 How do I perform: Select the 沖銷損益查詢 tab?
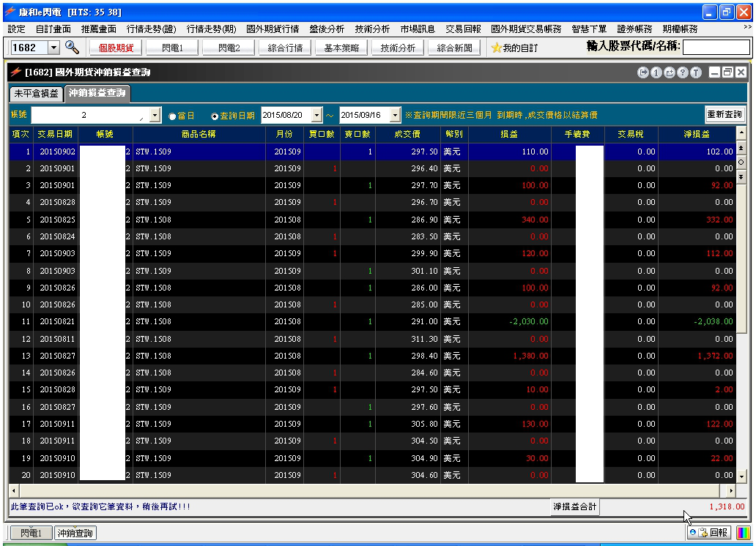click(97, 92)
